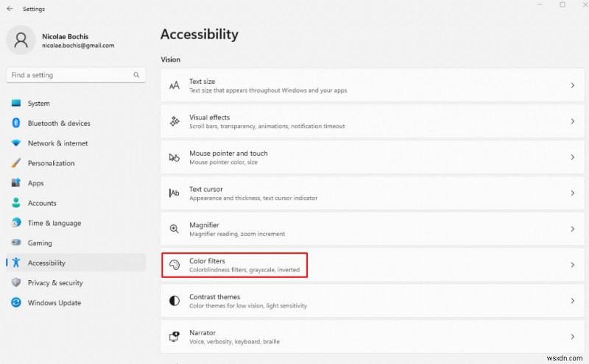
Task: Click the Windows Update refresh icon
Action: point(16,302)
